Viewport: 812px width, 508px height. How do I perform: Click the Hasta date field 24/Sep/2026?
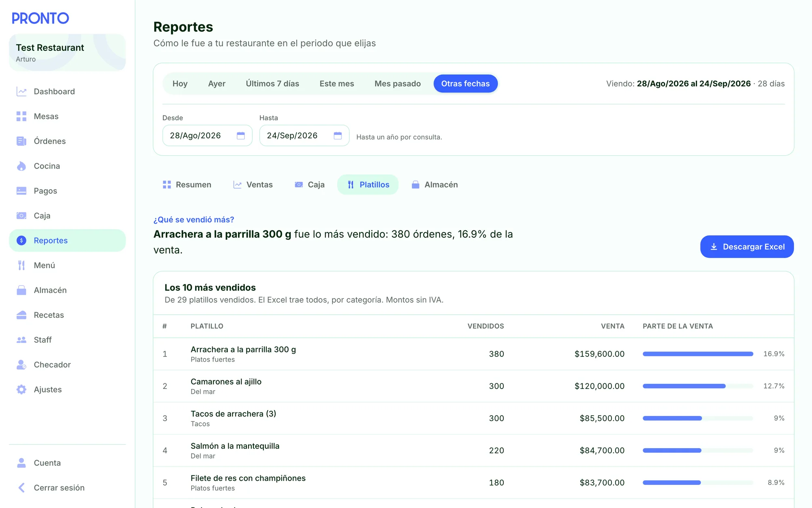coord(304,135)
